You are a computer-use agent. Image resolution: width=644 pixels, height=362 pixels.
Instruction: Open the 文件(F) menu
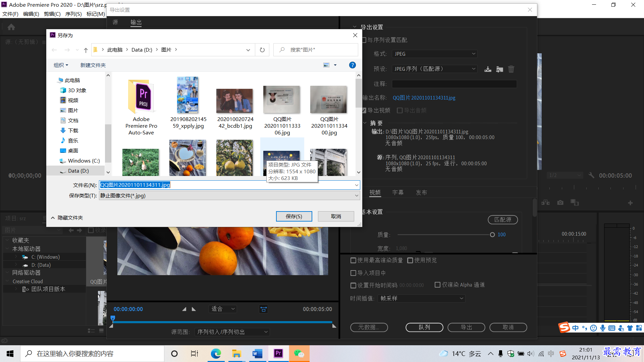10,14
